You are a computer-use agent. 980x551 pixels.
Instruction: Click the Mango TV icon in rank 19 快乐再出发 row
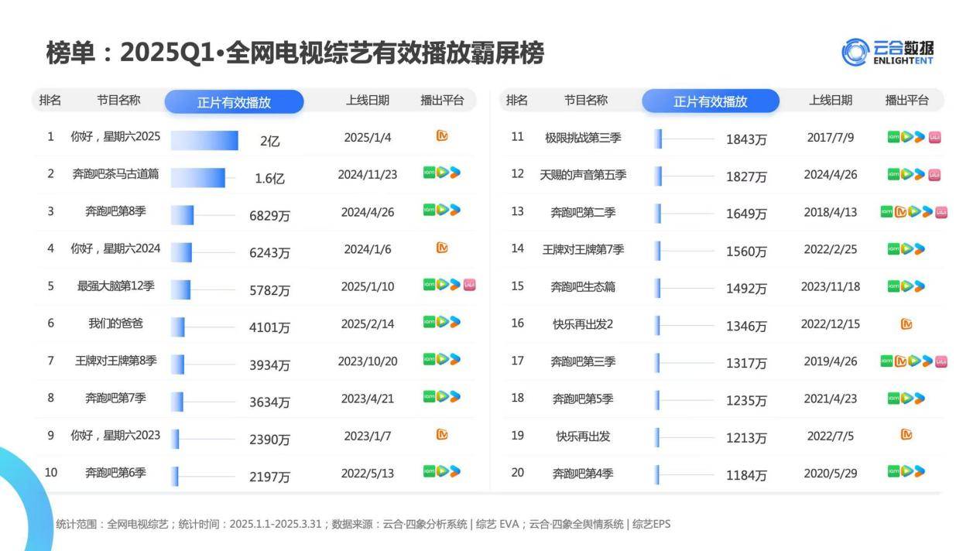click(x=906, y=435)
